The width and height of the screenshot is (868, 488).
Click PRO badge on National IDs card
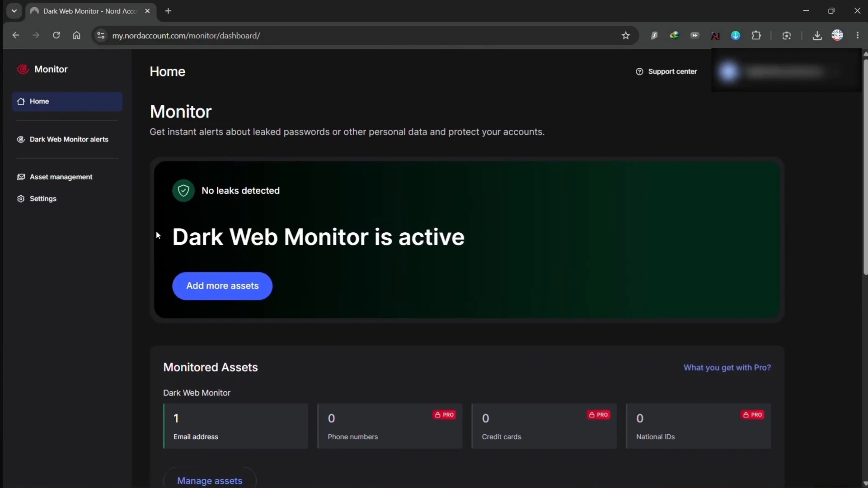coord(752,415)
